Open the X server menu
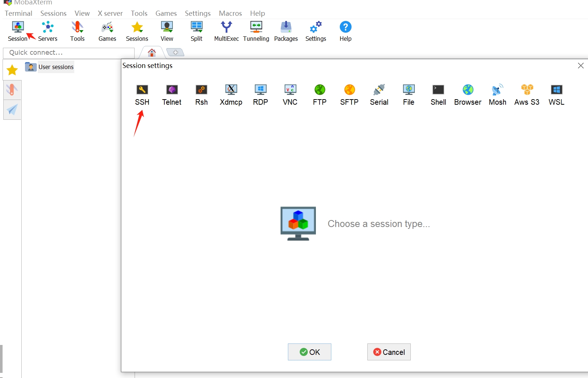Screen dimensions: 588x378 coord(110,13)
